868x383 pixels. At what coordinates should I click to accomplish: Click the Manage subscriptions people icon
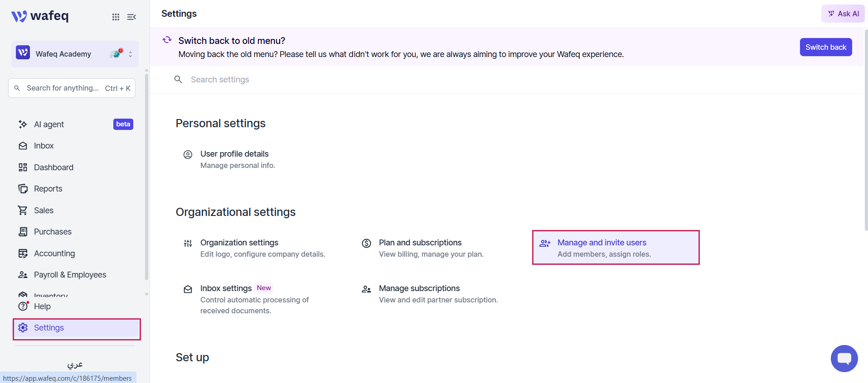366,289
